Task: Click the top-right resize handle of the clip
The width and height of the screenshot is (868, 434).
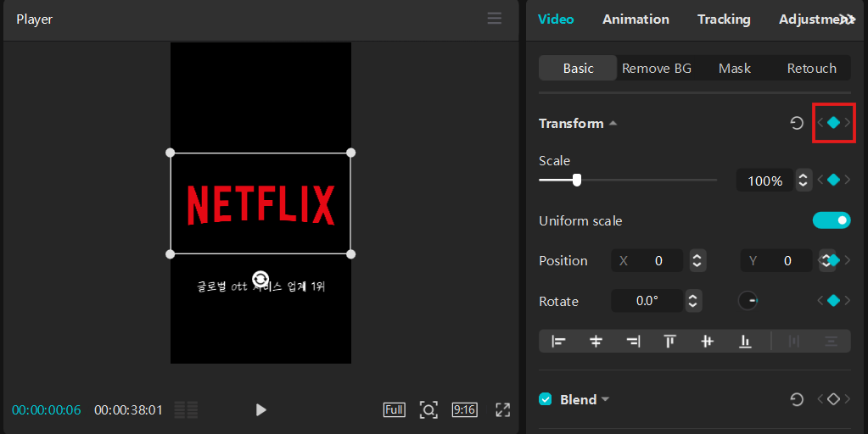Action: pos(351,153)
